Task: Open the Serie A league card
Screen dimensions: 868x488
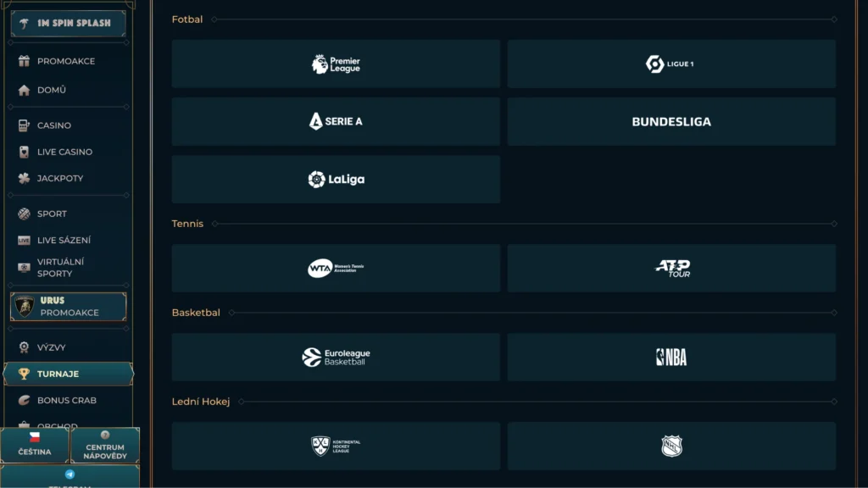Action: pyautogui.click(x=336, y=122)
